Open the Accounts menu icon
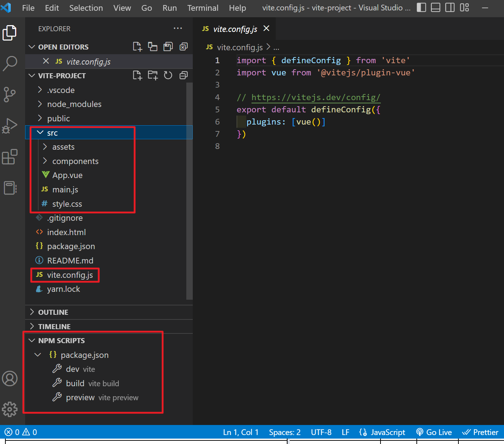Viewport: 504px width, 444px height. coord(10,379)
